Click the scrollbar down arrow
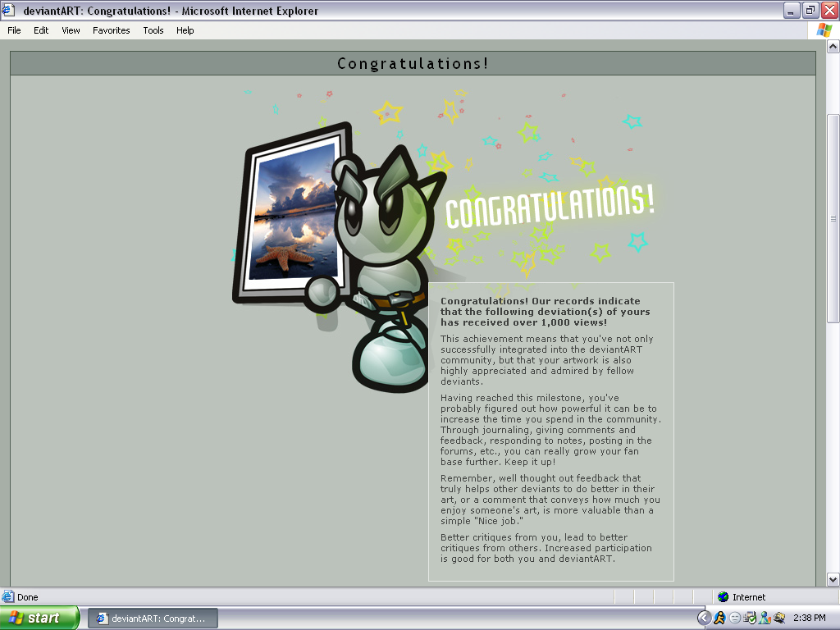Image resolution: width=840 pixels, height=630 pixels. [833, 579]
